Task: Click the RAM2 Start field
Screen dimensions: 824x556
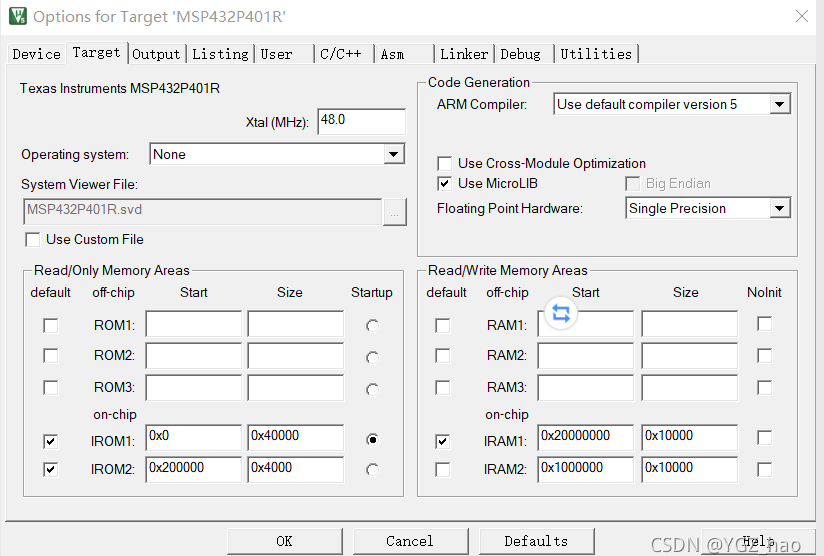Action: click(585, 356)
